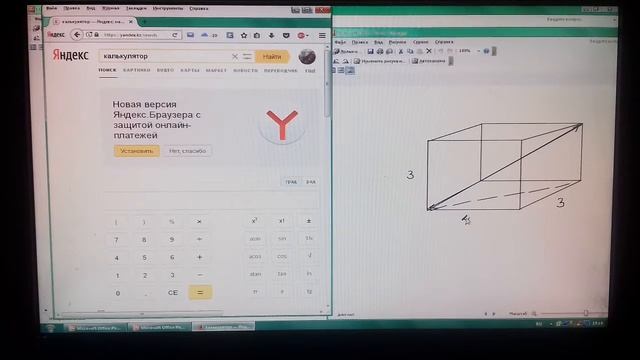
Task: Save the picture in Picture Manager
Action: click(370, 51)
